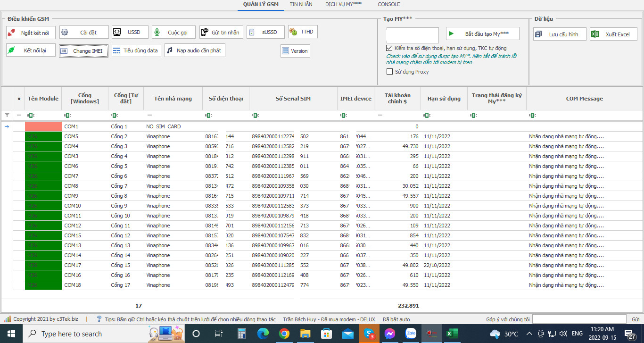Export table with Xuất Excel

[x=613, y=34]
